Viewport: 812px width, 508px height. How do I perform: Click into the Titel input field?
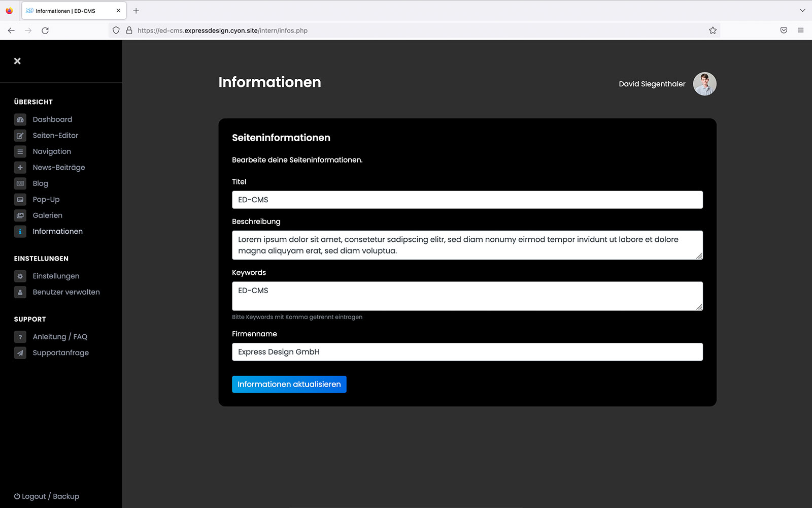467,200
